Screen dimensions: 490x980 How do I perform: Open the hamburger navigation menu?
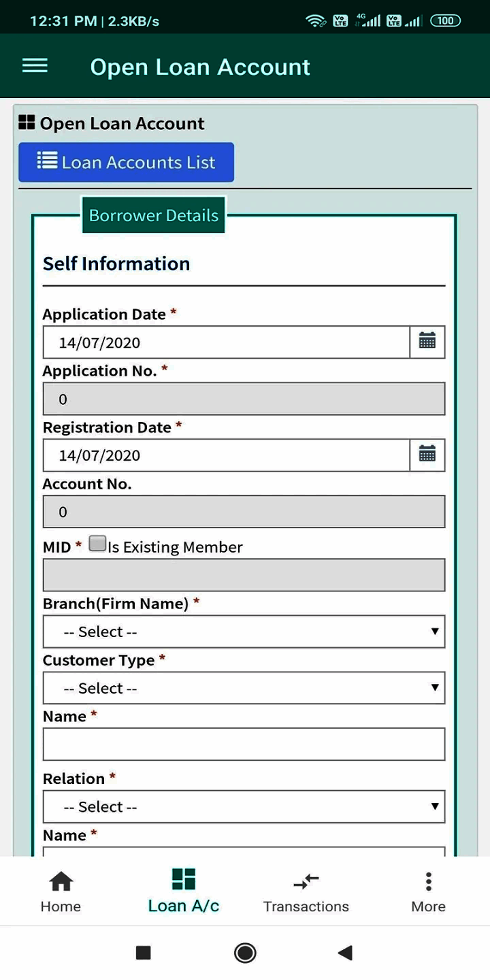coord(35,66)
